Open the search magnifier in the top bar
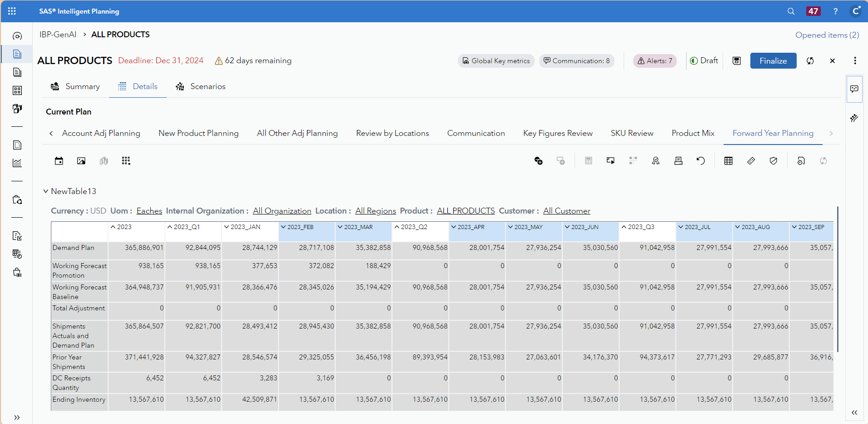 791,11
